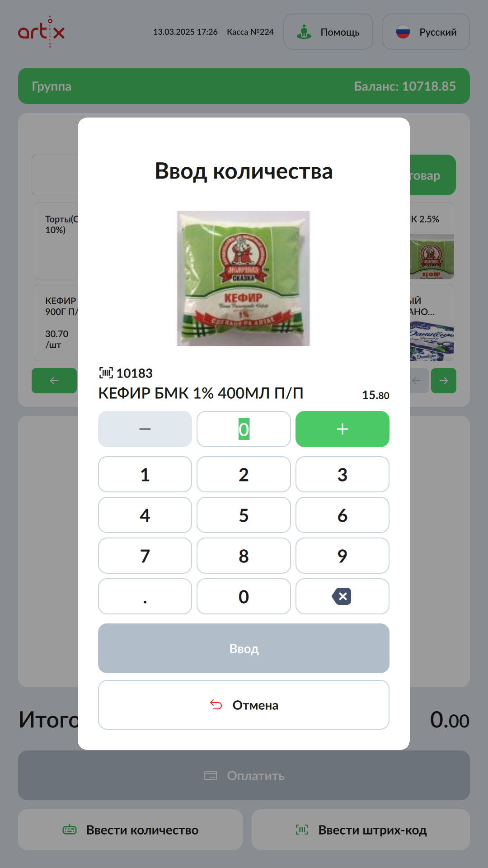Viewport: 488px width, 868px height.
Task: Open the Помощь help button
Action: pyautogui.click(x=328, y=32)
